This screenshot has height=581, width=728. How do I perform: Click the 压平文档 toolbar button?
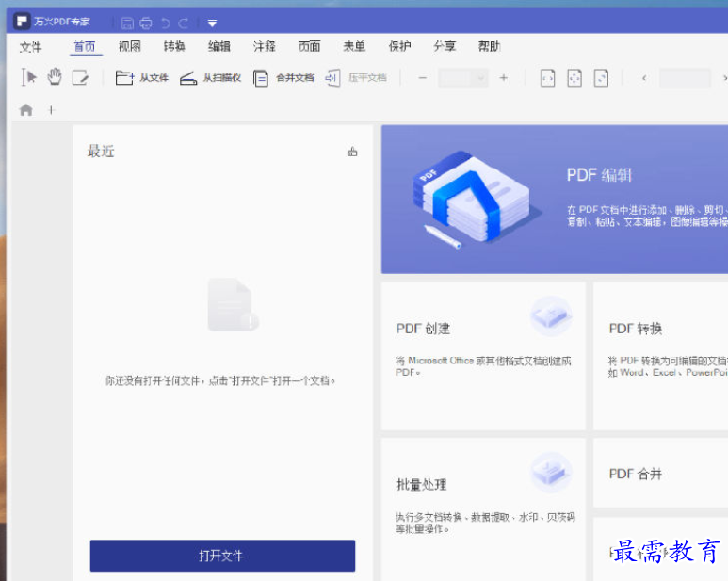(x=356, y=77)
